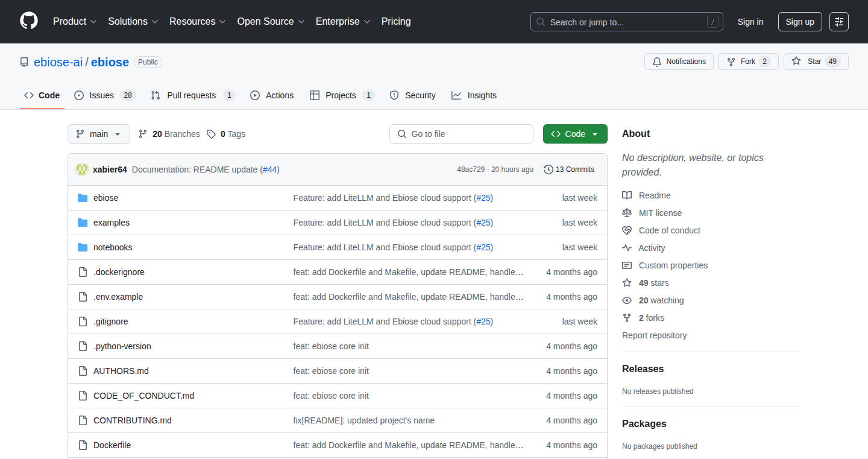
Task: Fork the repository with Fork button
Action: pos(749,62)
